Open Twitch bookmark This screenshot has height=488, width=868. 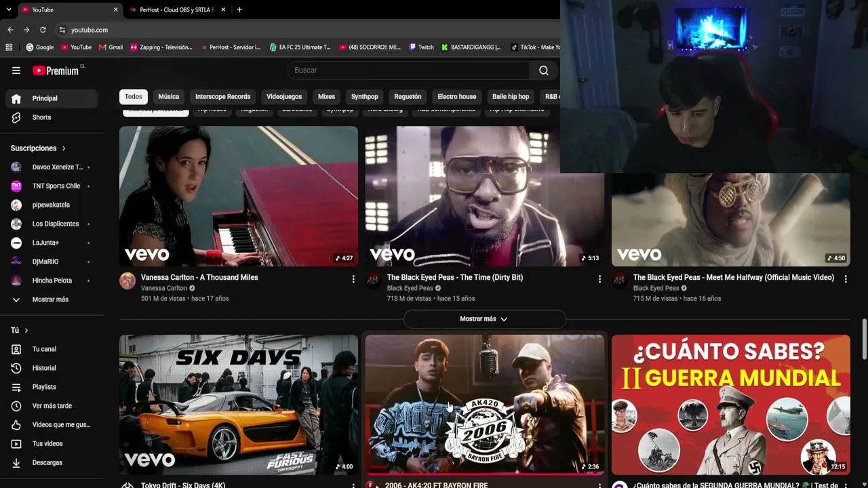421,47
